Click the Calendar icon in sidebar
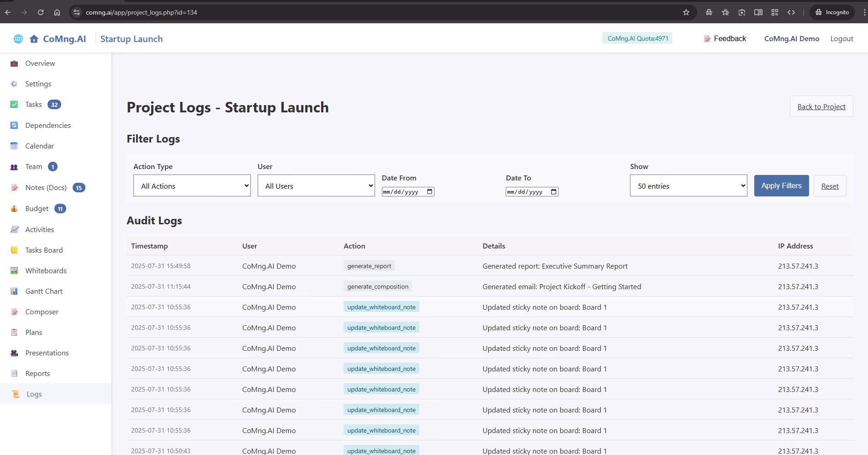The width and height of the screenshot is (868, 455). click(x=14, y=146)
